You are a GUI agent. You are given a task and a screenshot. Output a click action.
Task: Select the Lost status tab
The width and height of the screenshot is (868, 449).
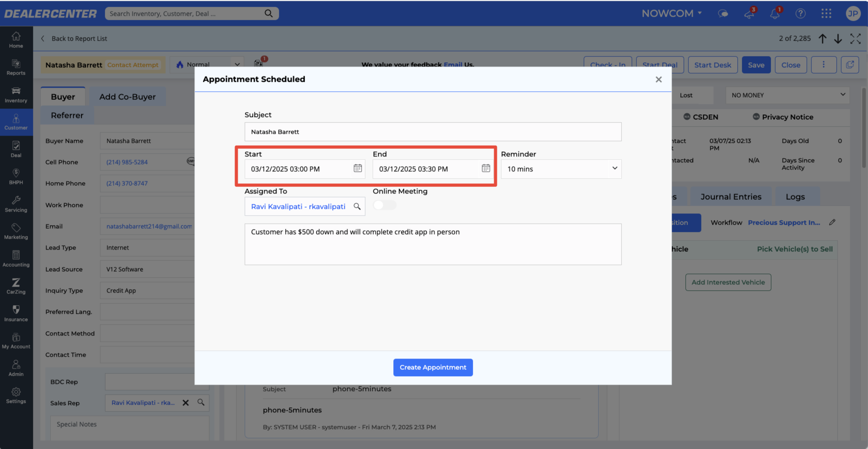(x=686, y=95)
